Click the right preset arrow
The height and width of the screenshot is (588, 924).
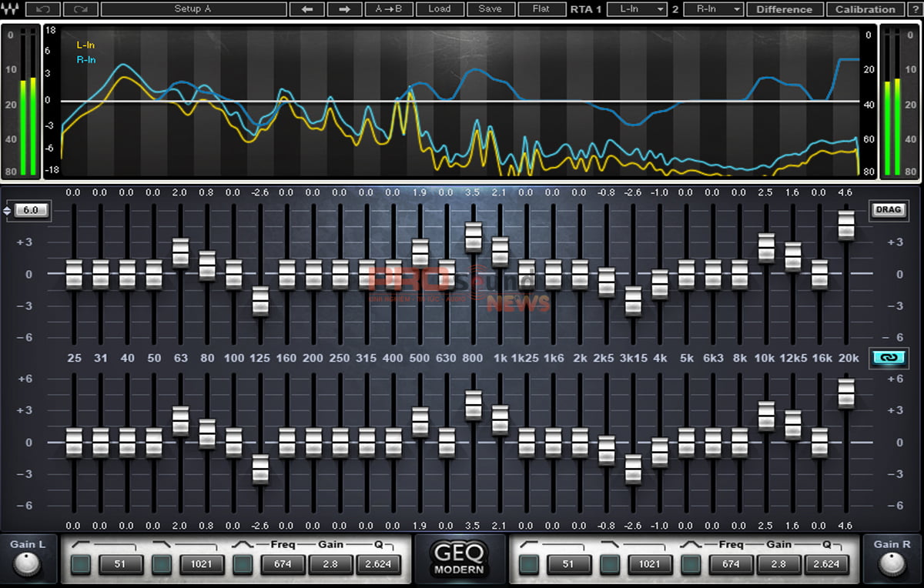(344, 8)
